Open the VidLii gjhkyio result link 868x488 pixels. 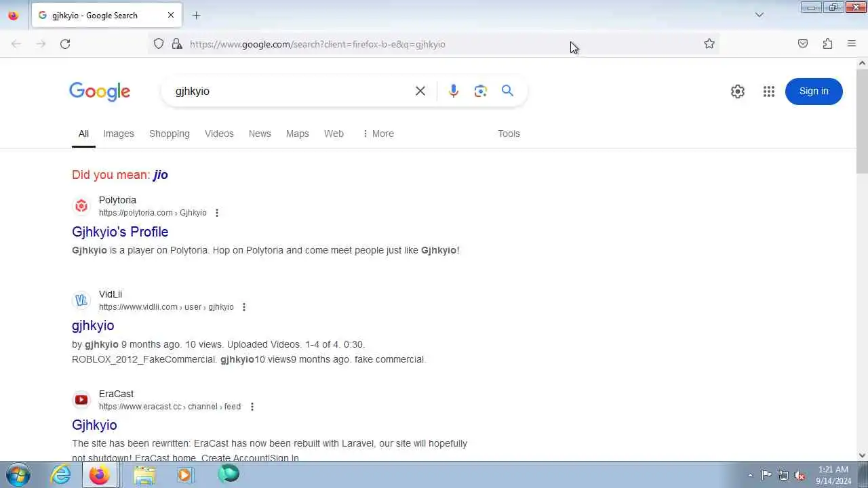point(93,325)
